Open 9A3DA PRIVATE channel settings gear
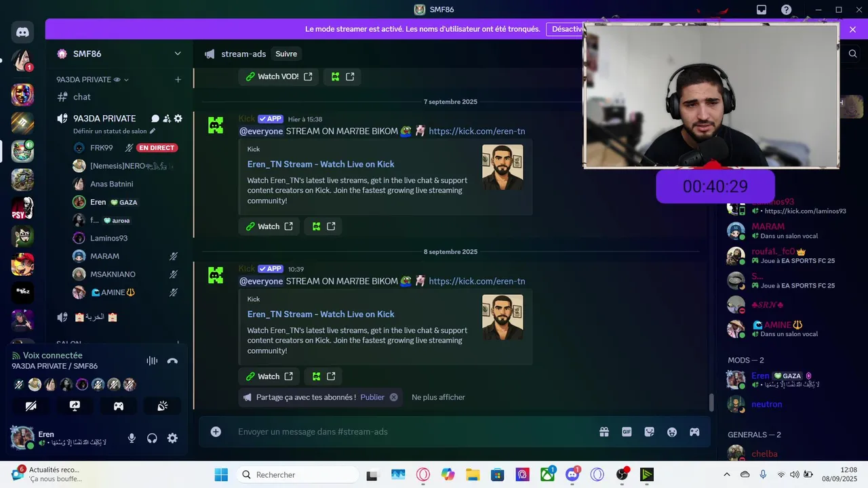 pos(178,119)
